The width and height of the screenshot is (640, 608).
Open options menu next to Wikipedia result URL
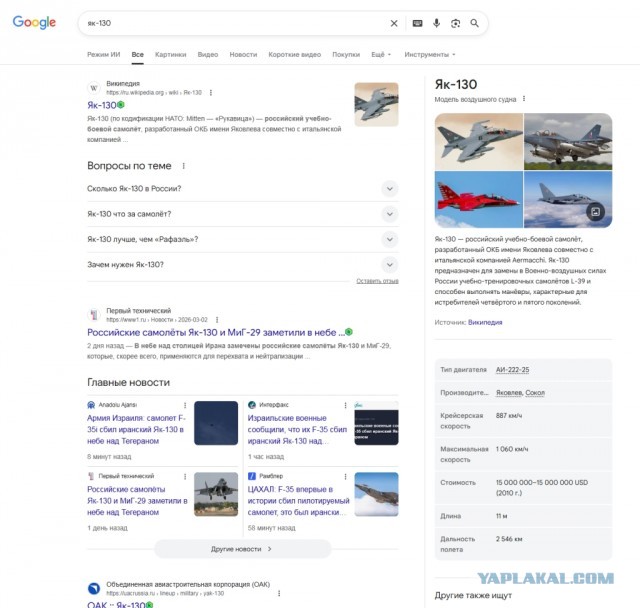pyautogui.click(x=211, y=93)
